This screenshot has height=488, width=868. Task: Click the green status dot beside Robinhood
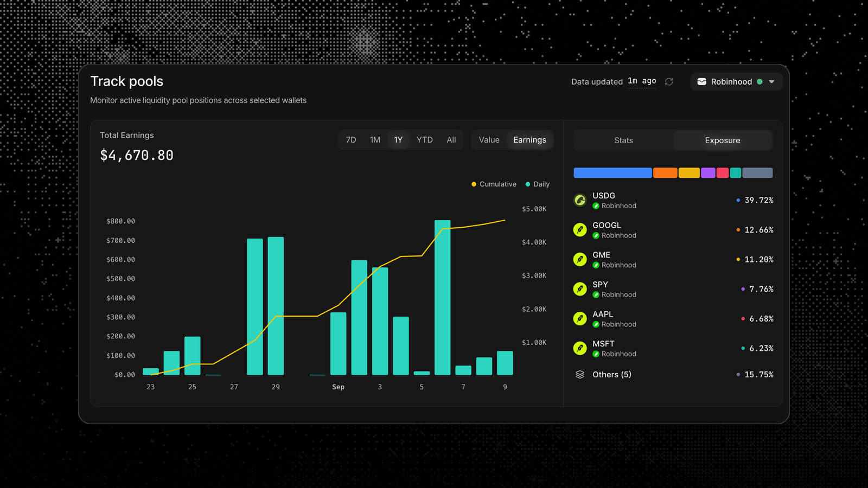coord(759,81)
